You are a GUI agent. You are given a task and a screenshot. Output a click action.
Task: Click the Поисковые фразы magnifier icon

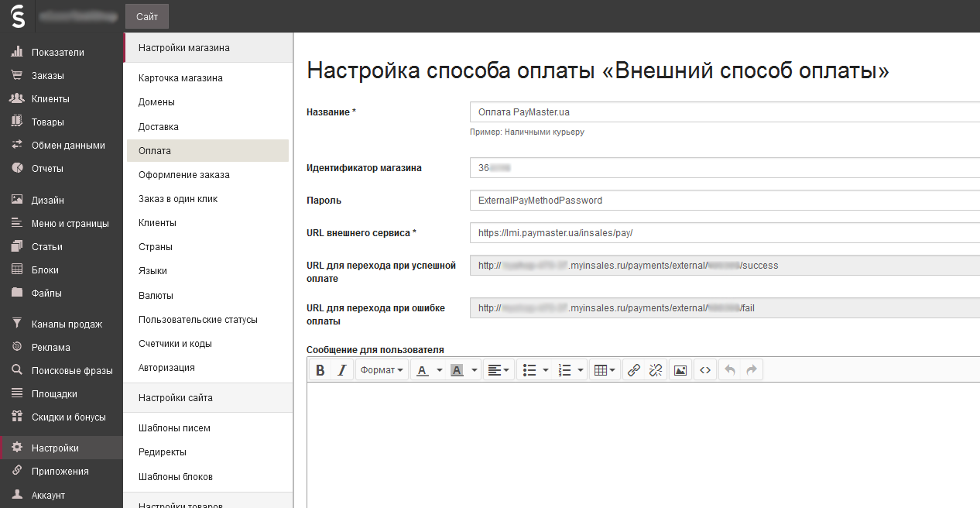coord(16,370)
